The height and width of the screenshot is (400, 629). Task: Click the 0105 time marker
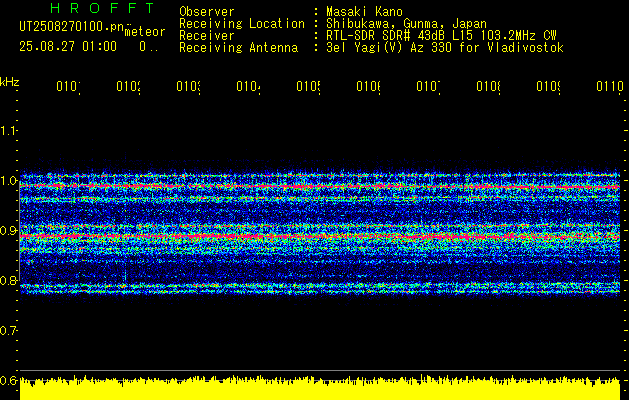point(308,86)
